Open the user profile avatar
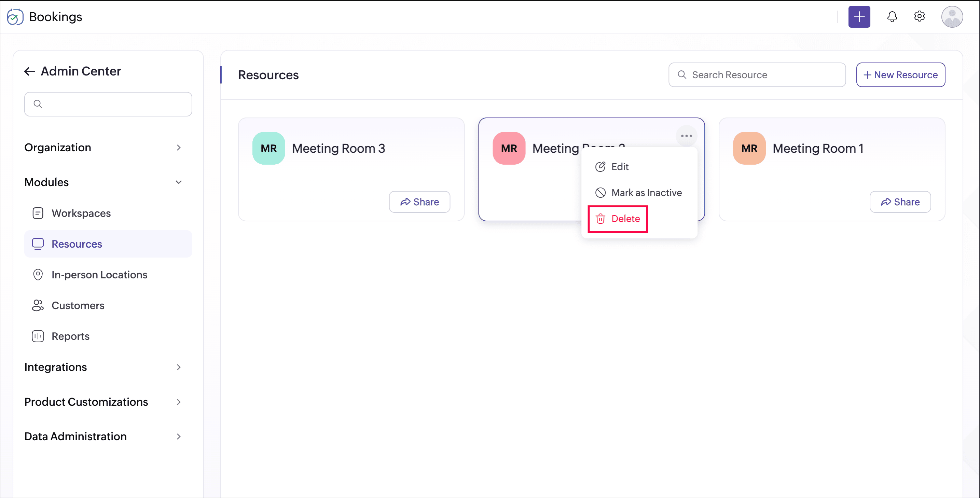Viewport: 980px width, 498px height. coord(952,17)
